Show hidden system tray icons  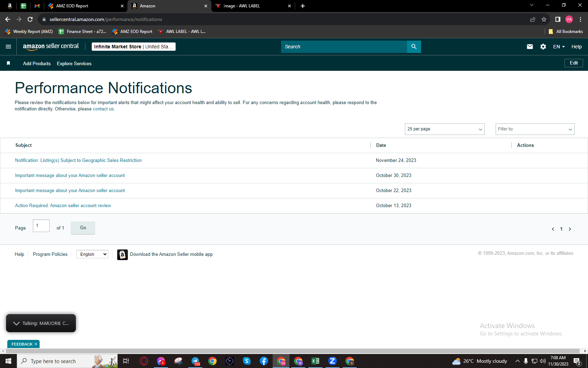click(x=517, y=361)
